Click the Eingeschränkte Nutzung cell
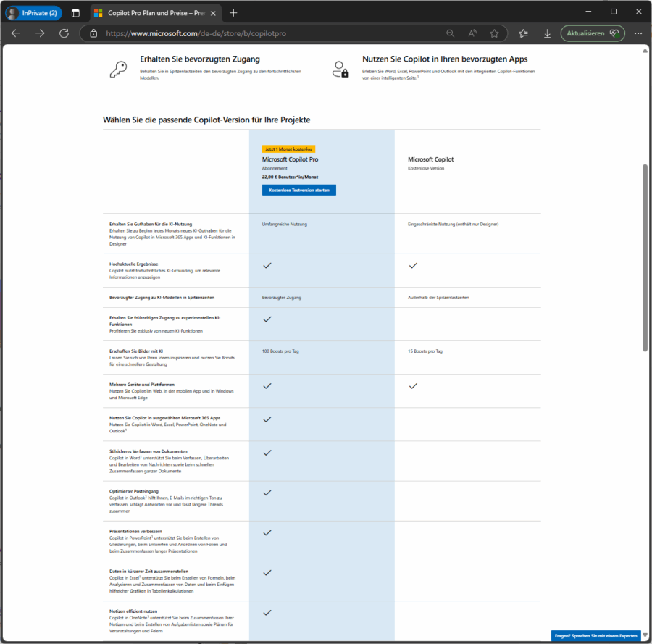The width and height of the screenshot is (652, 644). (454, 224)
